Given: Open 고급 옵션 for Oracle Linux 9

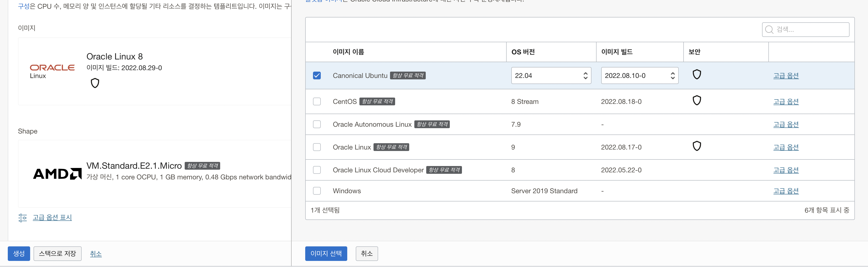Looking at the screenshot, I should click(786, 147).
